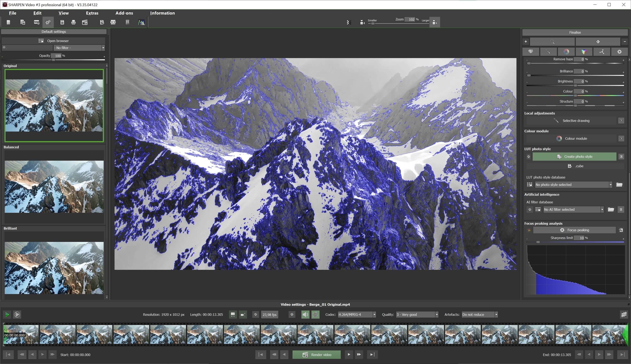This screenshot has width=631, height=364.
Task: Toggle the Colour module eye button
Action: 621,139
